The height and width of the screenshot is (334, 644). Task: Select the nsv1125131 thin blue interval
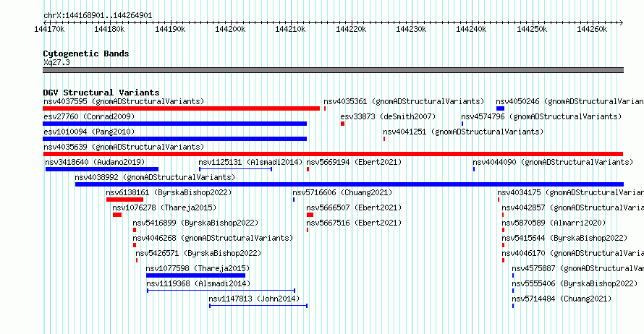tap(235, 169)
